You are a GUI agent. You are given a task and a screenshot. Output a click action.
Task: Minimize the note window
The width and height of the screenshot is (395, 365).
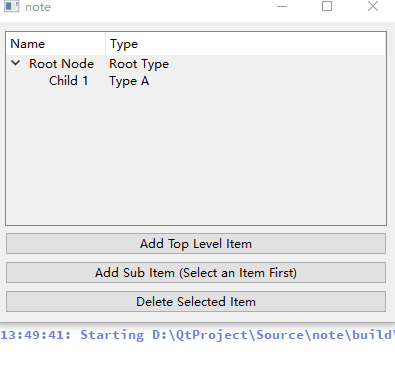click(x=282, y=6)
